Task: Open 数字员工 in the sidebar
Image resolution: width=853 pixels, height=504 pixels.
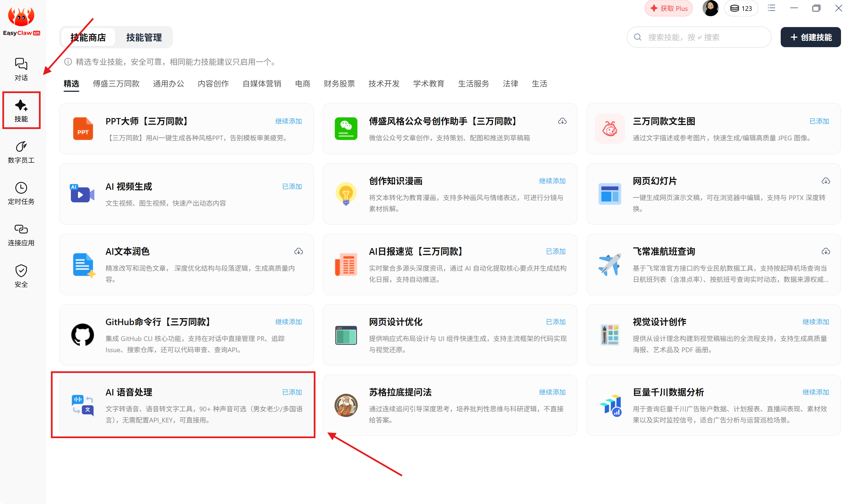Action: (21, 152)
